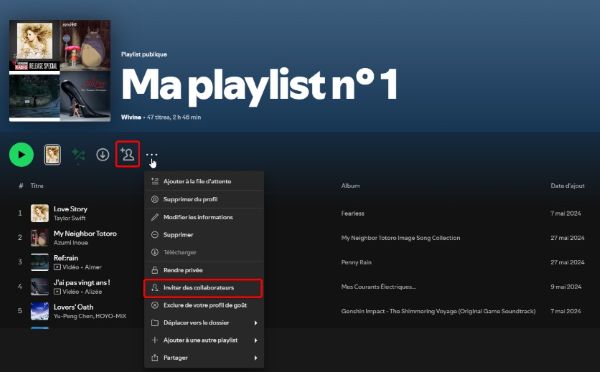Click the 'Playlist publique' label
600x372 pixels.
click(144, 54)
